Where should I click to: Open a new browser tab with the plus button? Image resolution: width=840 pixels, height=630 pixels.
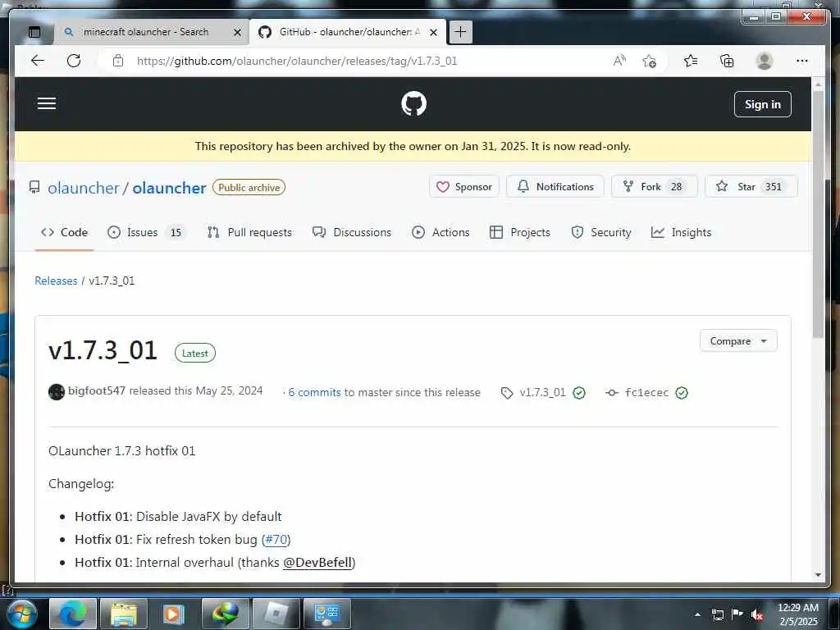(x=460, y=32)
